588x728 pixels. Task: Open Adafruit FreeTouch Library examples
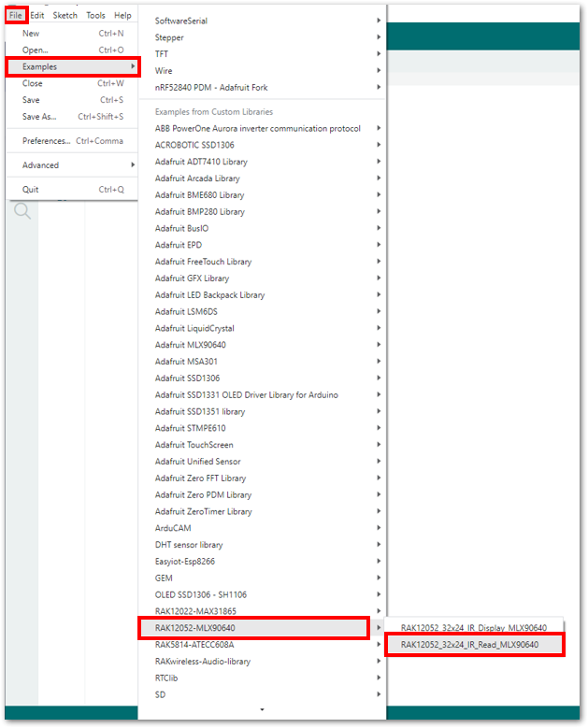point(263,262)
